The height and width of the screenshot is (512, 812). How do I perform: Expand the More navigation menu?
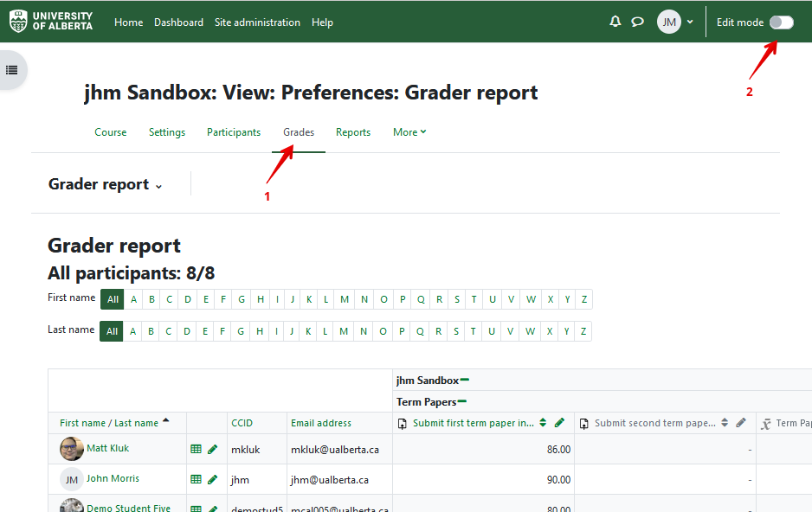point(409,132)
